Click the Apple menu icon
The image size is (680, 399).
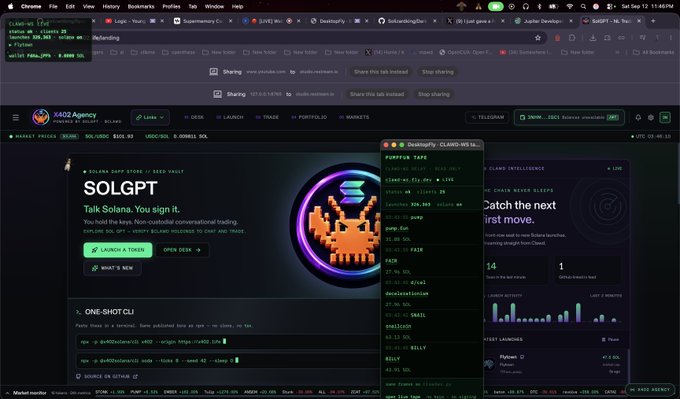click(10, 6)
